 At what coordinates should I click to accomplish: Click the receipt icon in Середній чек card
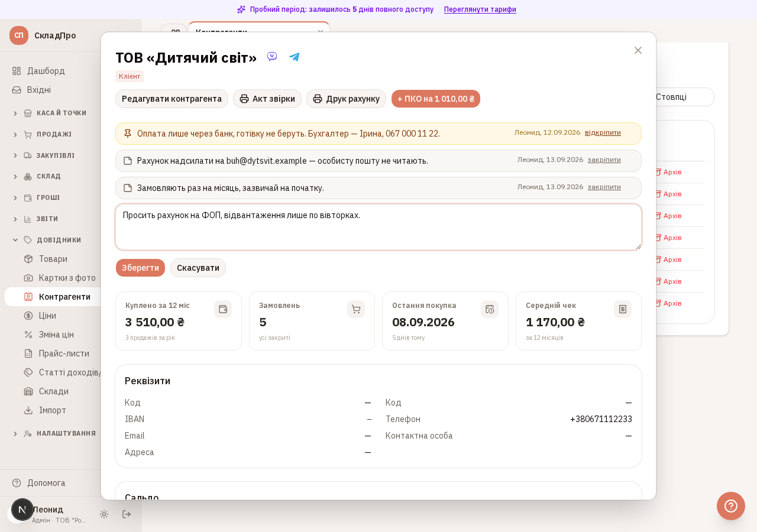(623, 309)
